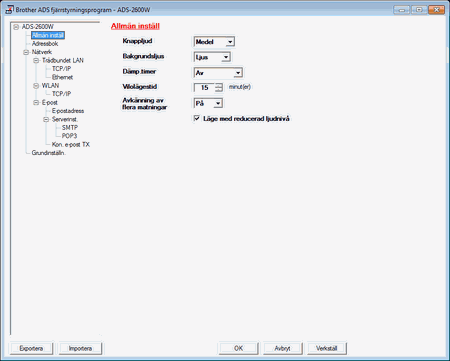Screen dimensions: 450x361
Task: Click the Avbryt button
Action: [x=282, y=348]
